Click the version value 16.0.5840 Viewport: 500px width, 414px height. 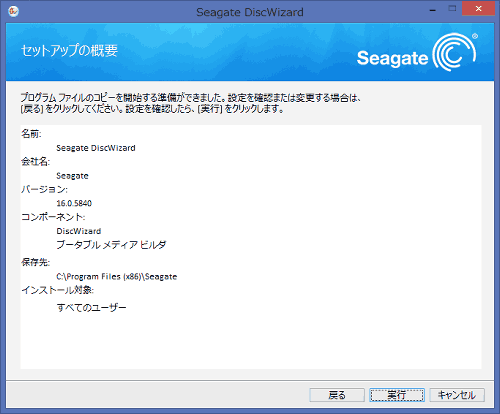point(74,203)
